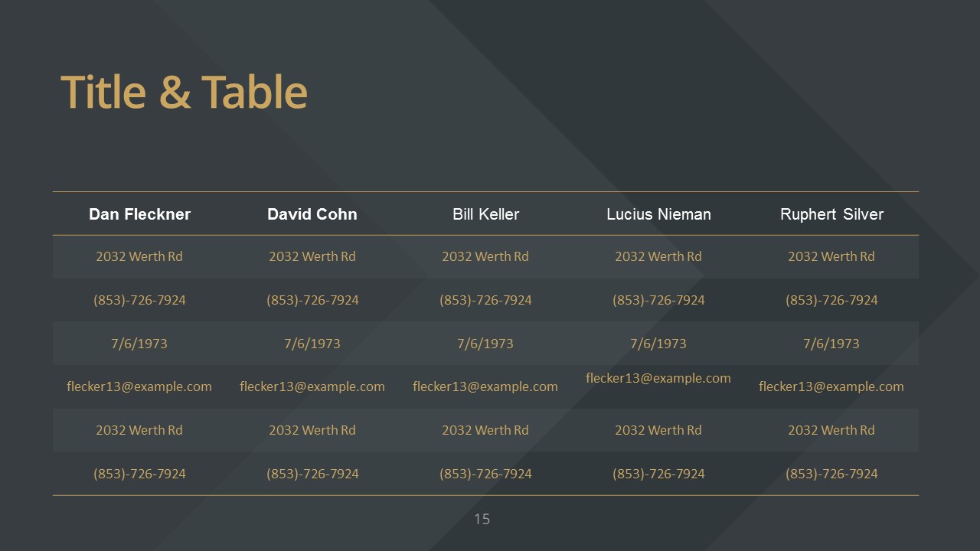Select the email cell under Dan Fleckner
The height and width of the screenshot is (551, 980).
tap(139, 386)
